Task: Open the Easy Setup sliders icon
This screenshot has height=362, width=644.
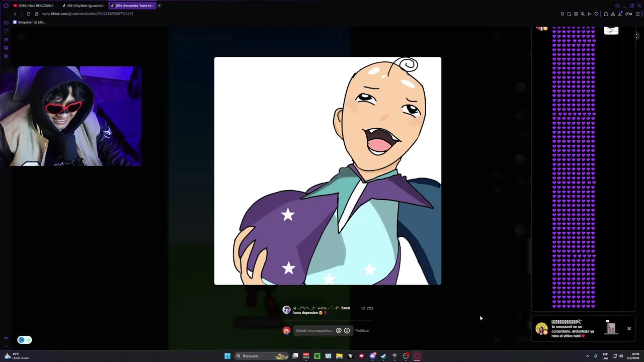Action: pos(638,14)
